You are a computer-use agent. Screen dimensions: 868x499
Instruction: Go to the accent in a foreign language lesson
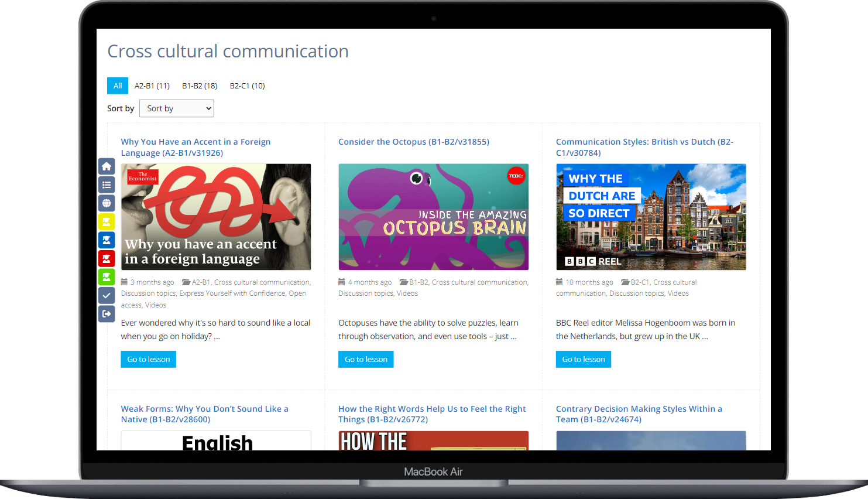[149, 359]
